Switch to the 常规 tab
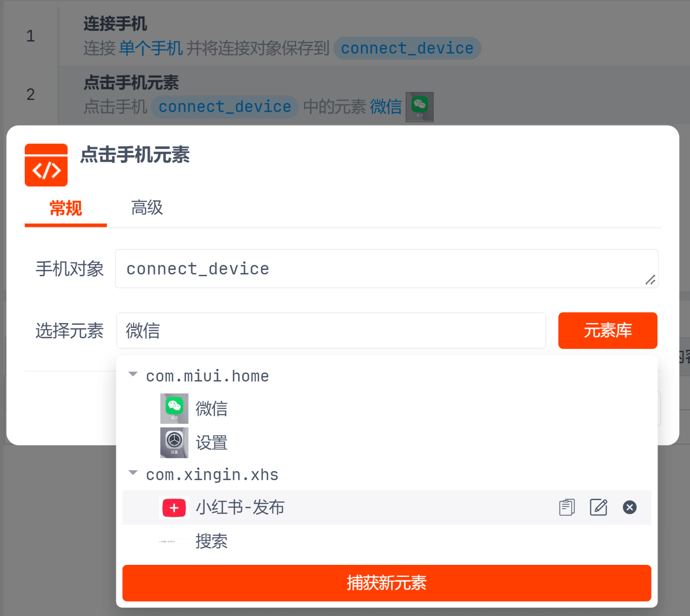 (x=66, y=208)
